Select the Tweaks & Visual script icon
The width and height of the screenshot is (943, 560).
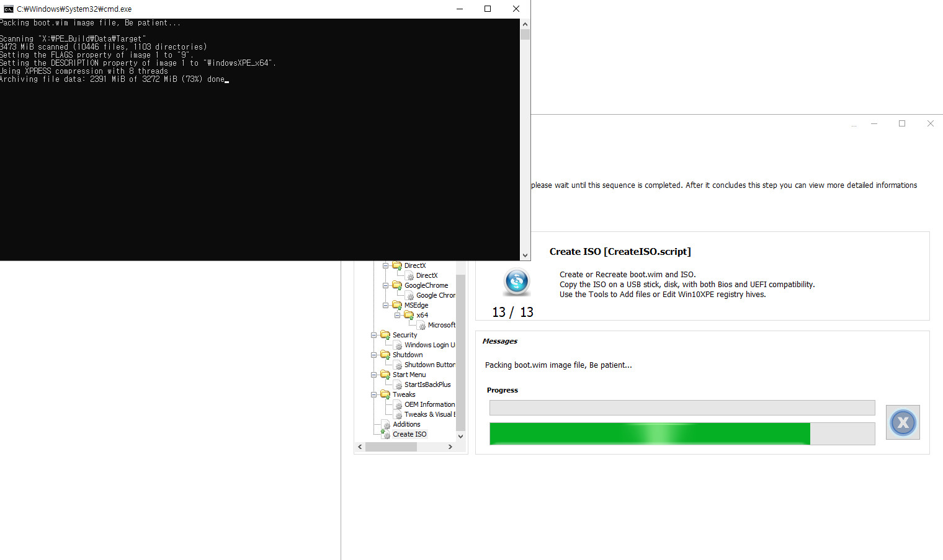(398, 415)
